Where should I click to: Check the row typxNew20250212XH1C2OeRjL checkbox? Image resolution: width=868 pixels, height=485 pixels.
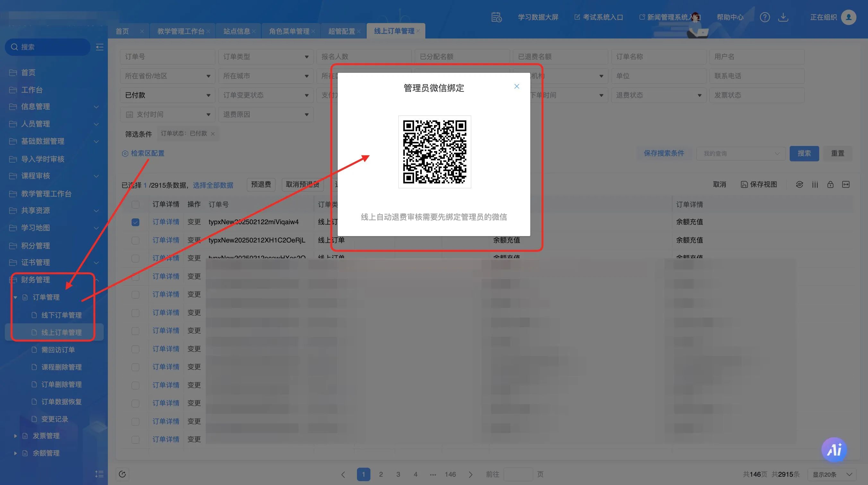(135, 241)
